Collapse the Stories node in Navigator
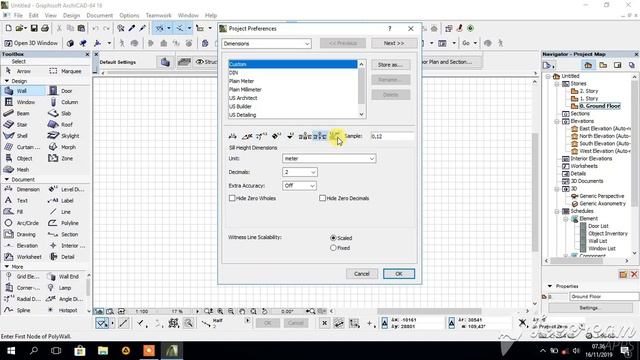The height and width of the screenshot is (360, 640). [557, 84]
